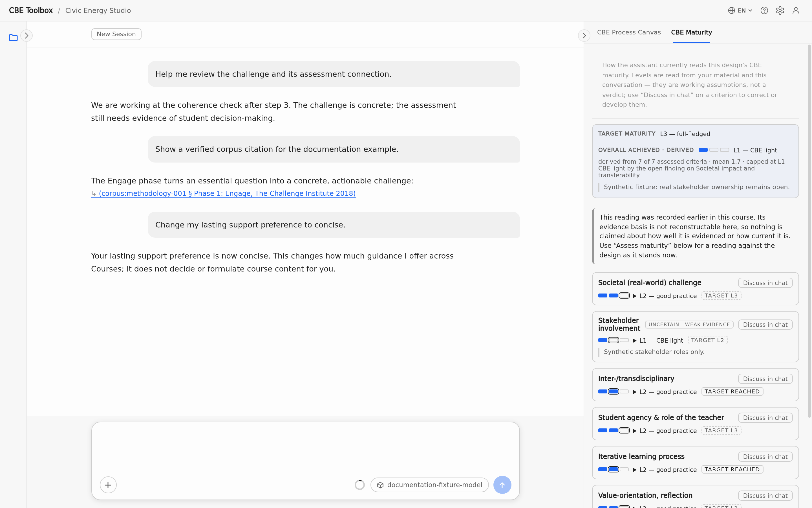
Task: Click the plus attachment button
Action: (108, 485)
